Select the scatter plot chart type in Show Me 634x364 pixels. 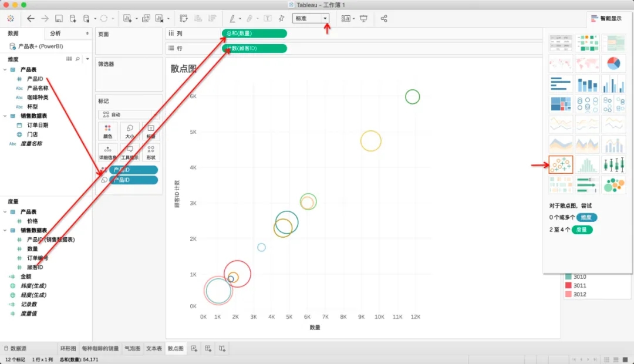coord(561,165)
